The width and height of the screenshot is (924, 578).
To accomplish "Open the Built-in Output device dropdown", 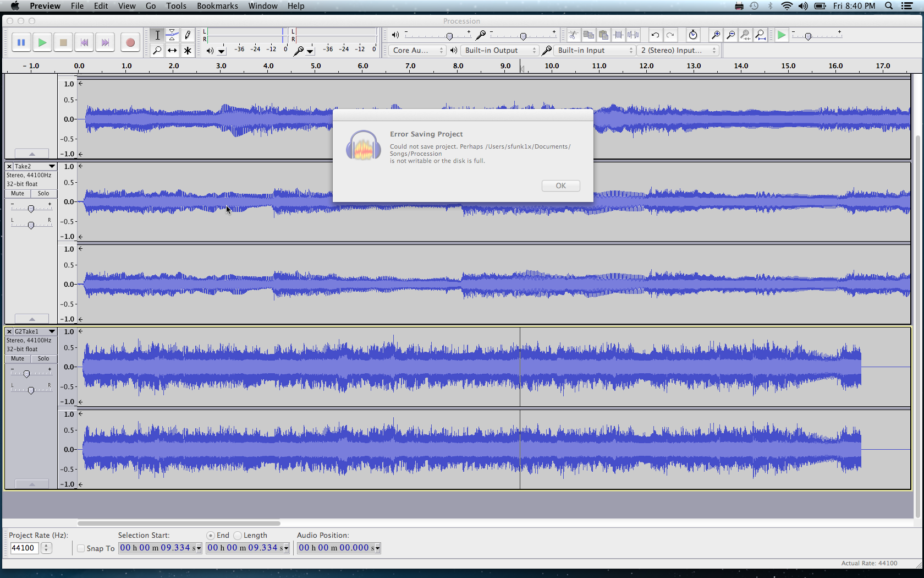I will coord(501,50).
